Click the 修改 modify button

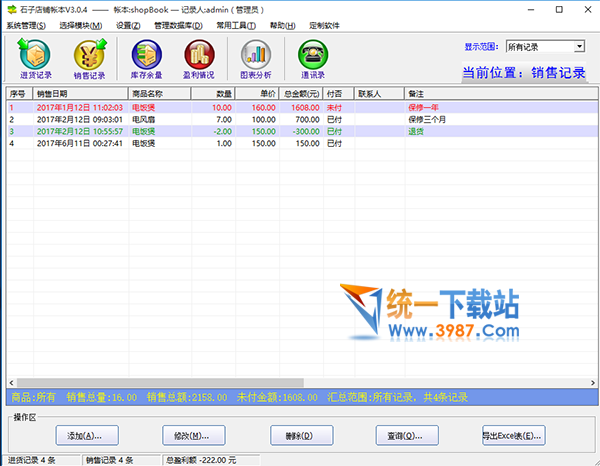tap(192, 435)
